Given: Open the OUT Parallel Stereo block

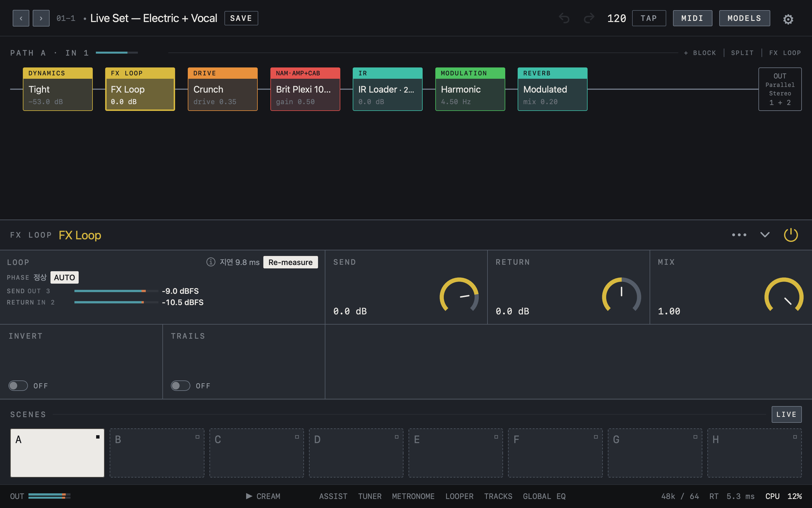Looking at the screenshot, I should pos(780,89).
